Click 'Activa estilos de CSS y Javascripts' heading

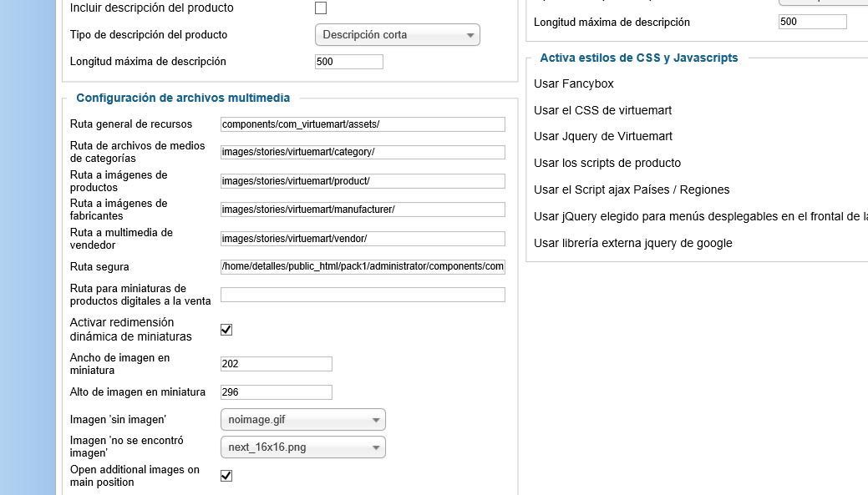tap(639, 58)
